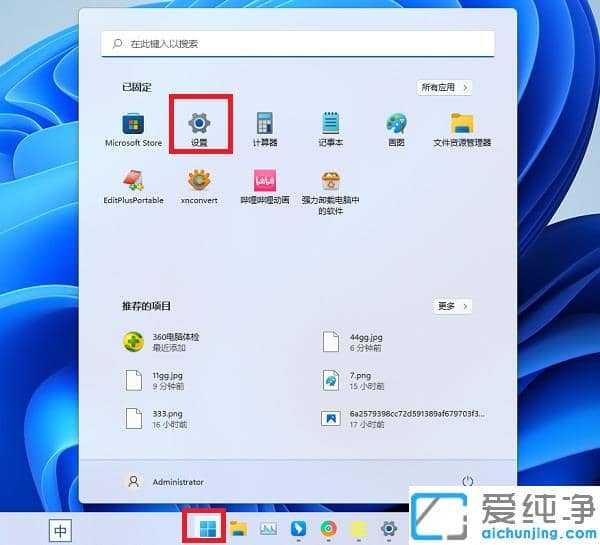Open File Explorer from the taskbar
The height and width of the screenshot is (545, 600).
[x=238, y=529]
